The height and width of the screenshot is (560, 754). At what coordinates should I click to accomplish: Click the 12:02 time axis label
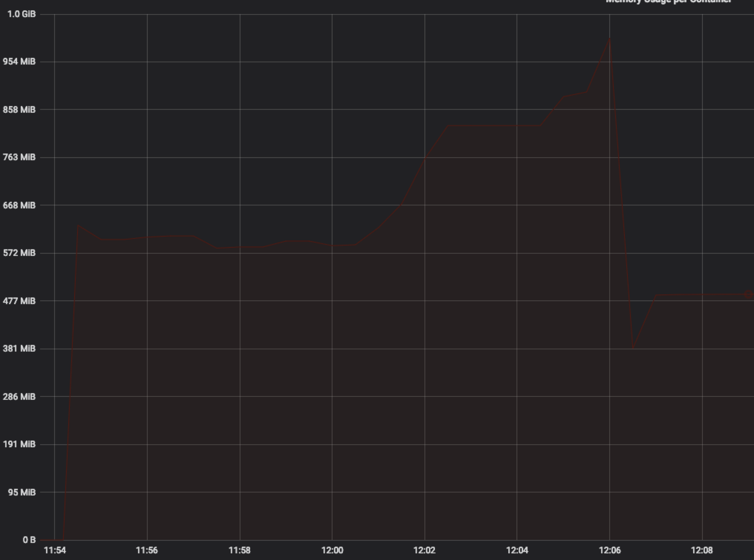pos(424,550)
